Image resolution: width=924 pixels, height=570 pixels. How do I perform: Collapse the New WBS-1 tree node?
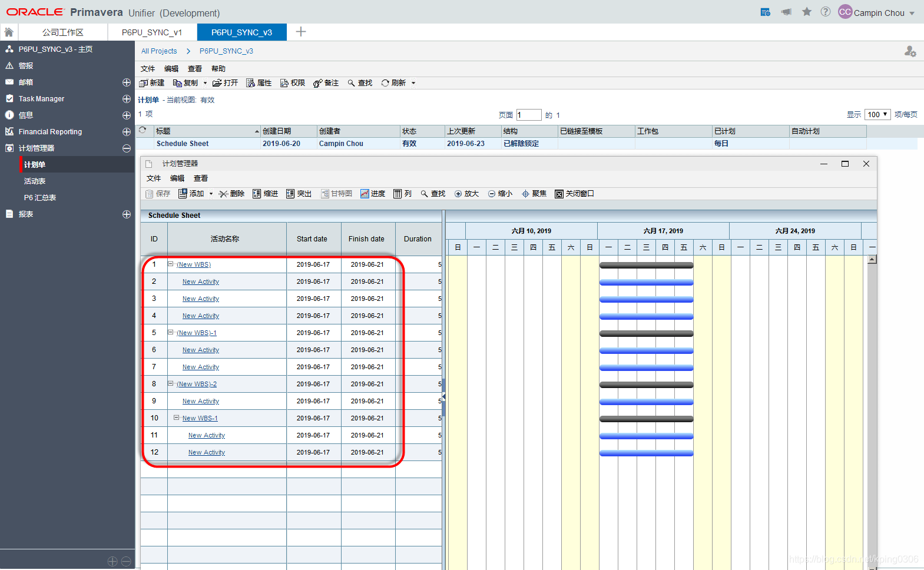click(x=177, y=417)
